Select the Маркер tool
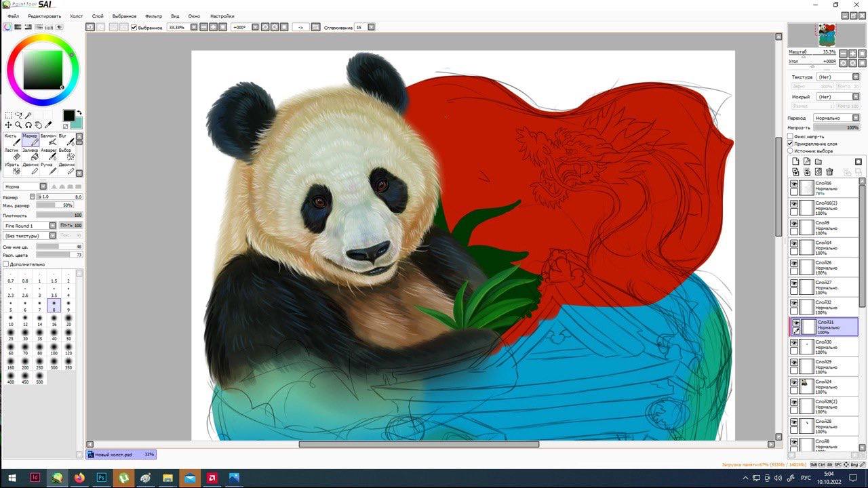The height and width of the screenshot is (488, 868). (x=30, y=140)
